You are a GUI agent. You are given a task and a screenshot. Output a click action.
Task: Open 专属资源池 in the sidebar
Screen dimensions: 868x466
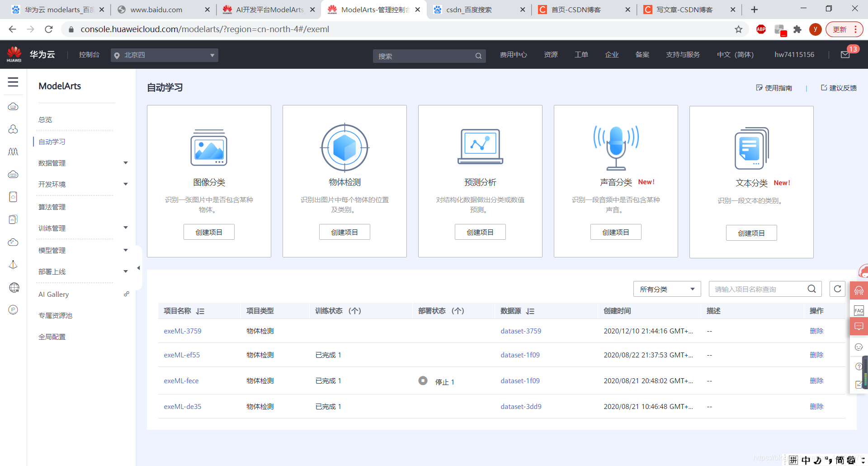pyautogui.click(x=55, y=315)
